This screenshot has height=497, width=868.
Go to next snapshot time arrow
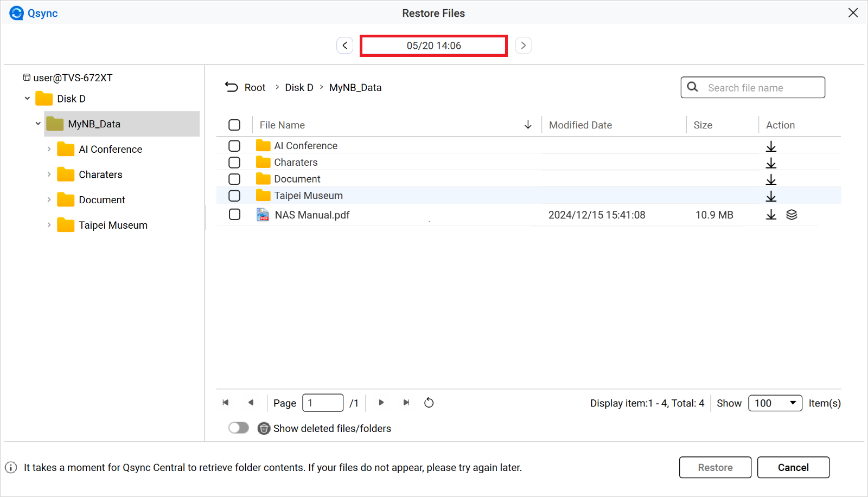[x=523, y=46]
